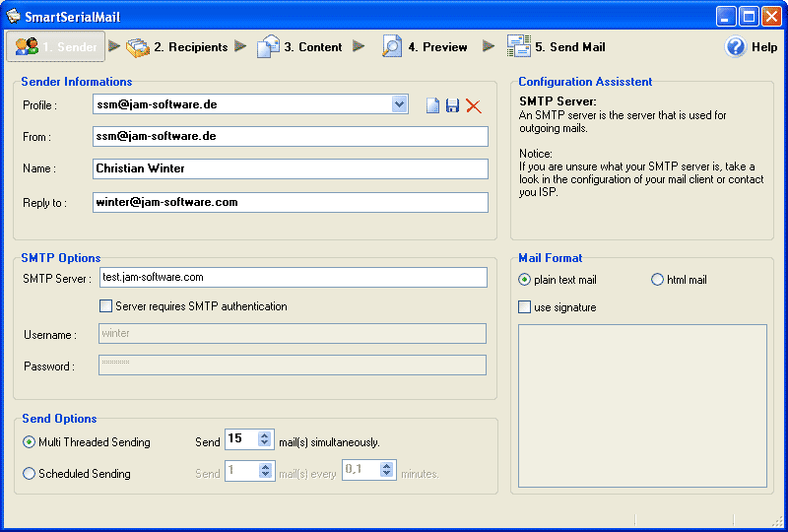Image resolution: width=788 pixels, height=532 pixels.
Task: Click the Content envelope document icon
Action: tap(268, 46)
